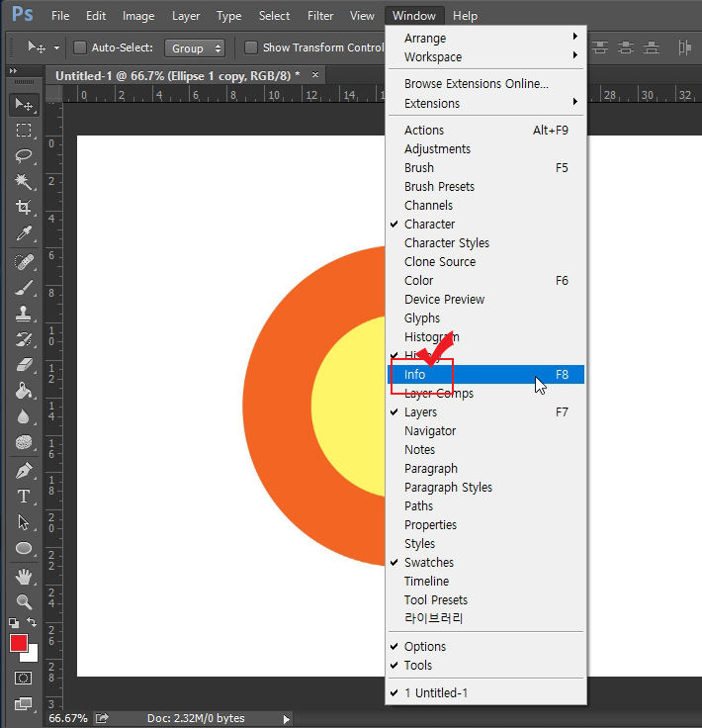
Task: Open the Navigator panel entry
Action: pos(485,431)
